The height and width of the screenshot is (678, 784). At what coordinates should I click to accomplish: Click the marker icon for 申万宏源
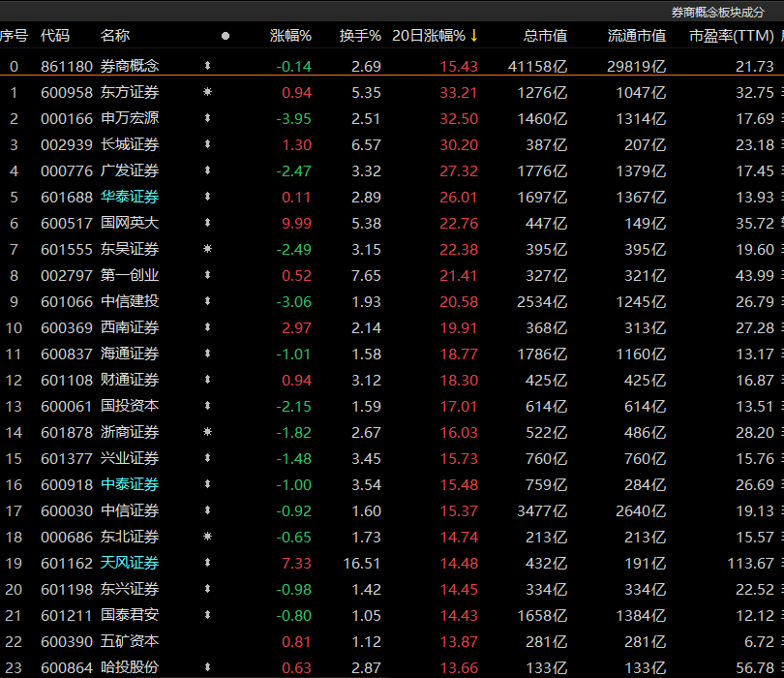click(x=207, y=118)
